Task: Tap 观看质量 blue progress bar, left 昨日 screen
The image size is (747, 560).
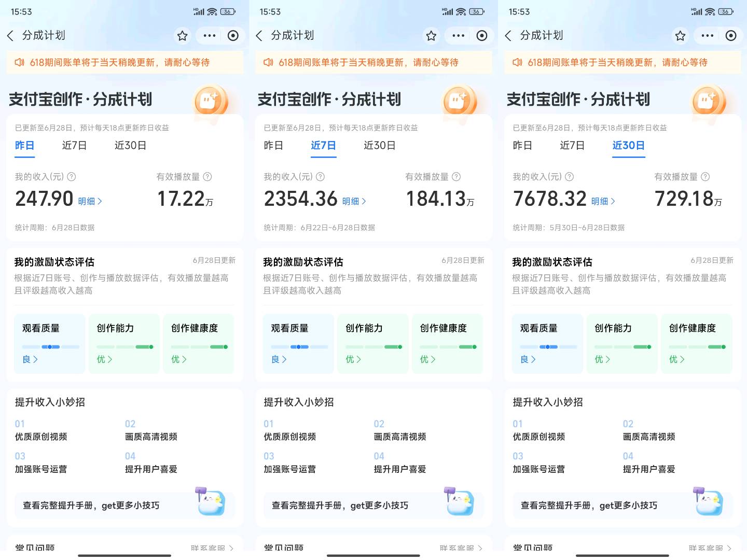Action: (51, 347)
